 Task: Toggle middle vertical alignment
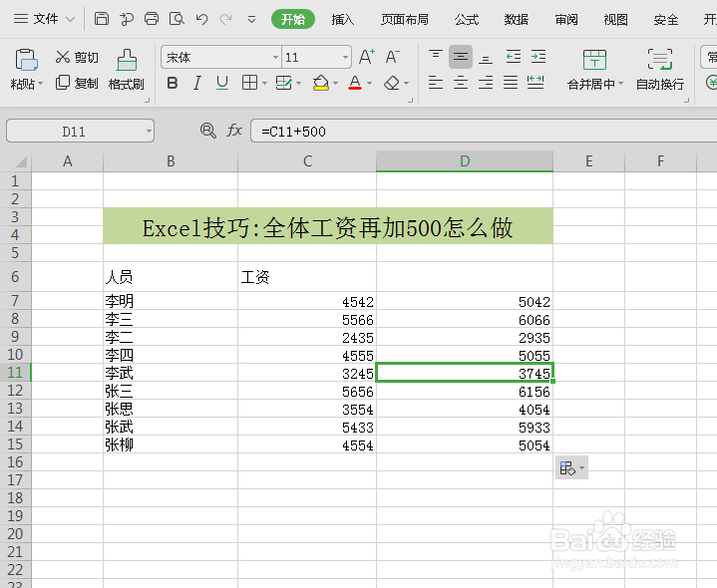coord(461,57)
